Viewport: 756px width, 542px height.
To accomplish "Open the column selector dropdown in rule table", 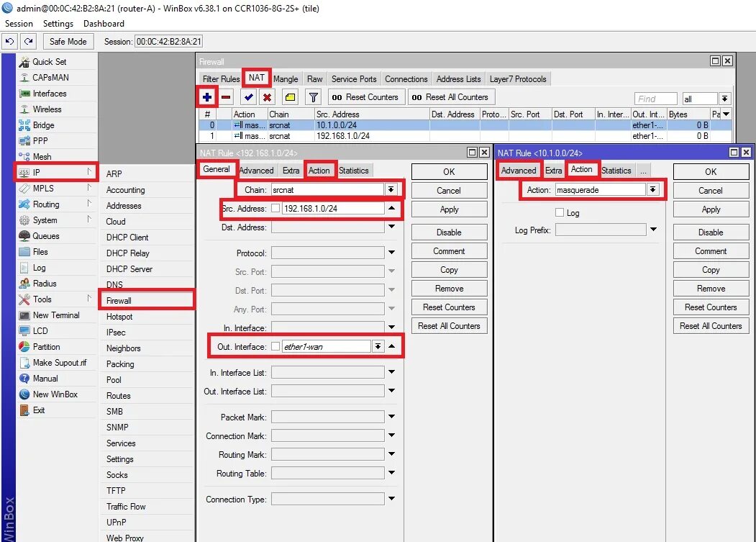I will point(726,114).
